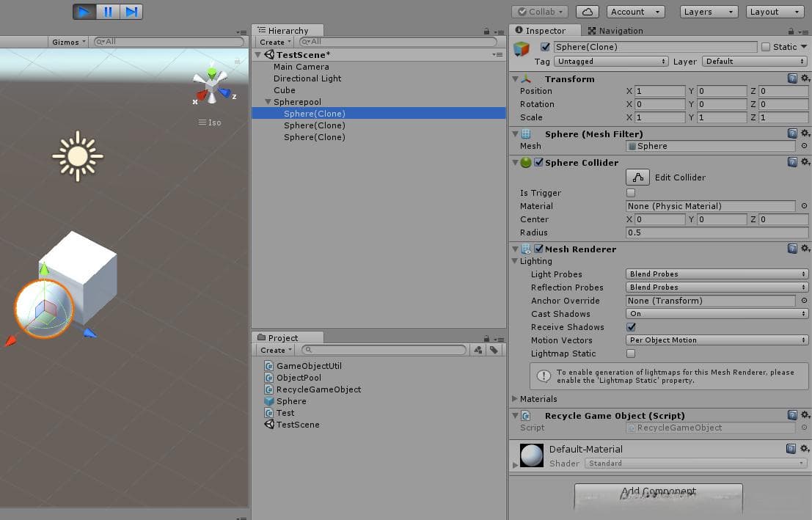
Task: Disable the Mesh Renderer component checkbox
Action: [538, 249]
